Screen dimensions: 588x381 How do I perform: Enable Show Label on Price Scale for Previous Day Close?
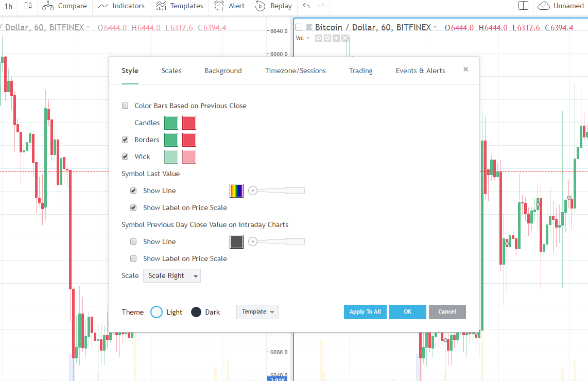click(x=133, y=259)
